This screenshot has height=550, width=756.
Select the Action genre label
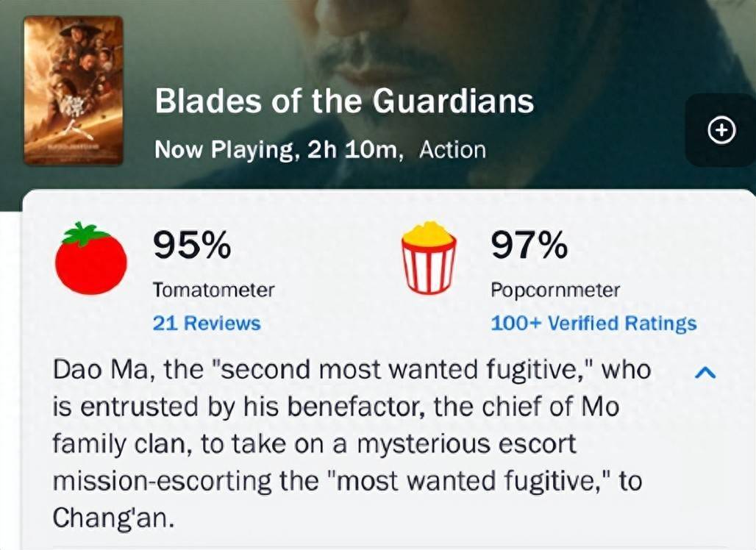coord(452,150)
